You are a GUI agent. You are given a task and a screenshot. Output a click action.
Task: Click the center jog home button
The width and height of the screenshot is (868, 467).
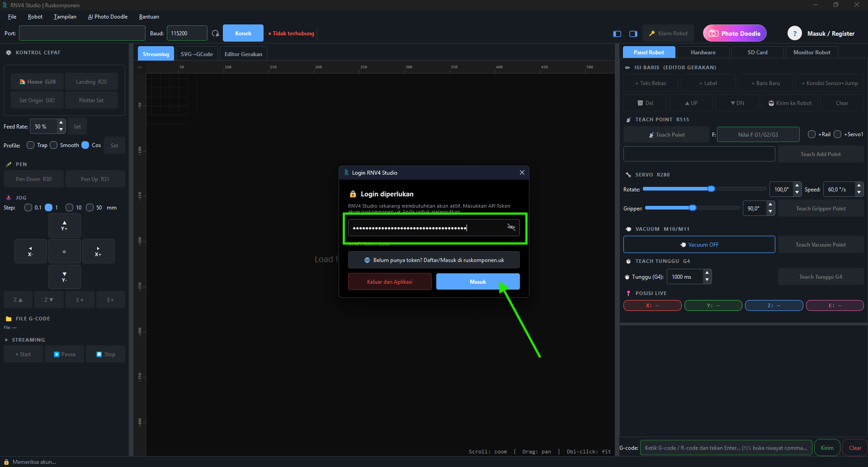[x=65, y=251]
